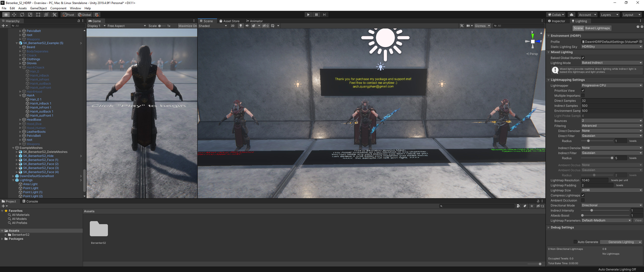Select the Move tool
Viewport: 644px width, 272px height.
(14, 15)
